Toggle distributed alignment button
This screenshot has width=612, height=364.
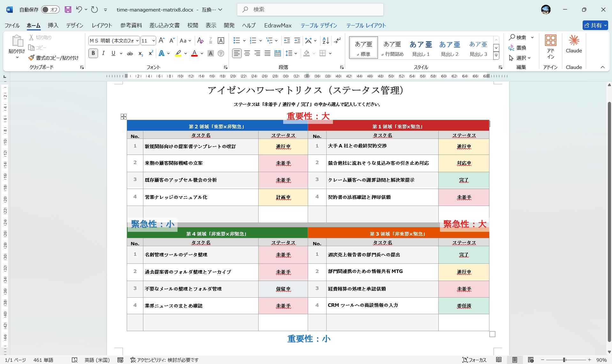(278, 53)
